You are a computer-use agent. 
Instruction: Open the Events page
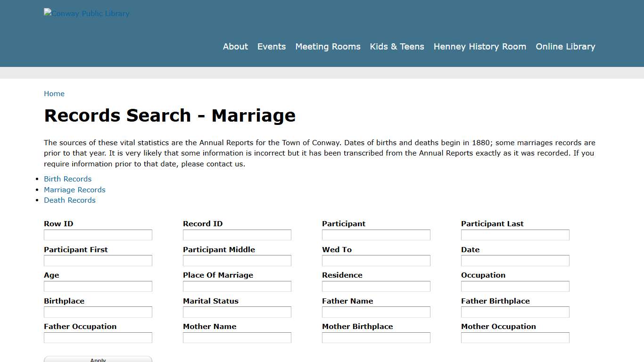[272, 46]
